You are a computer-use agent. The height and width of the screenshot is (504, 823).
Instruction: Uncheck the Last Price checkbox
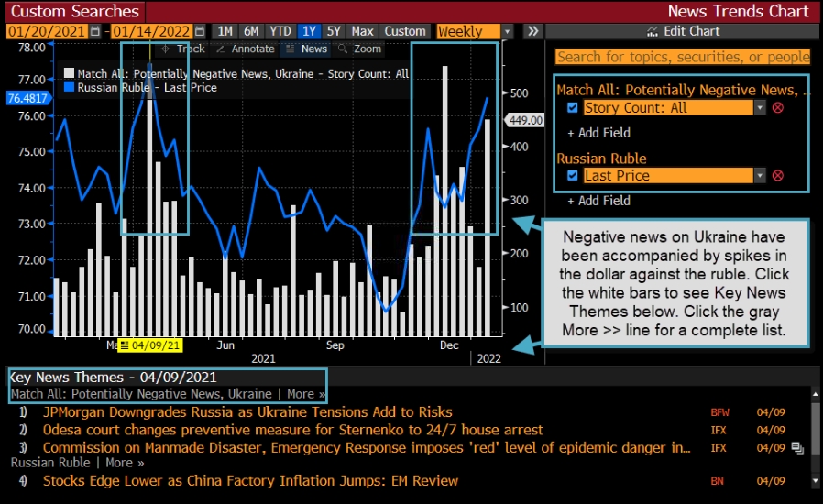(573, 176)
